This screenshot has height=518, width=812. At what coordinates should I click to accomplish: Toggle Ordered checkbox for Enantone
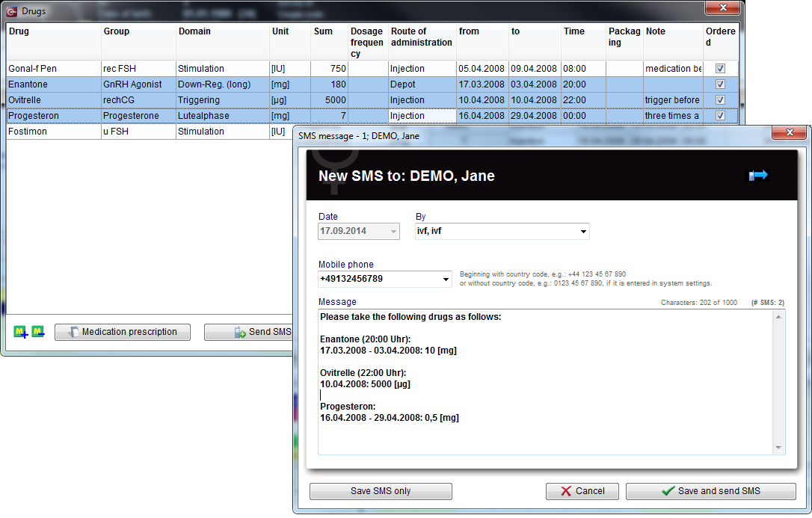(720, 84)
